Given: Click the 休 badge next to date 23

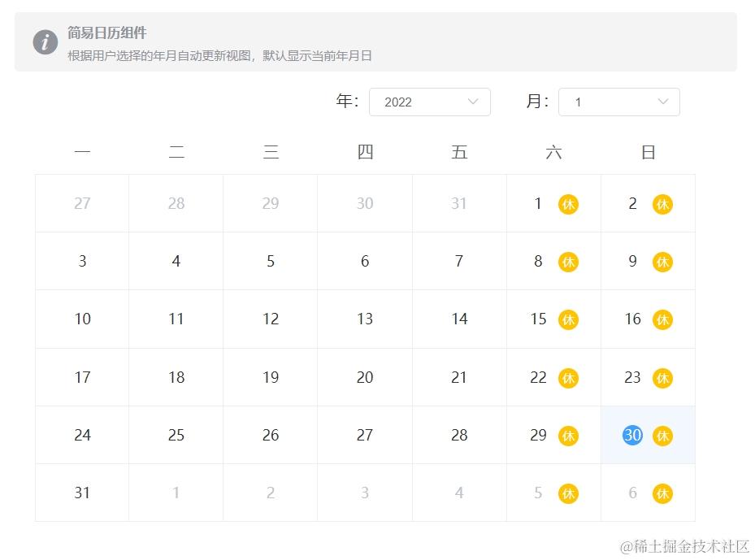Looking at the screenshot, I should click(x=662, y=378).
